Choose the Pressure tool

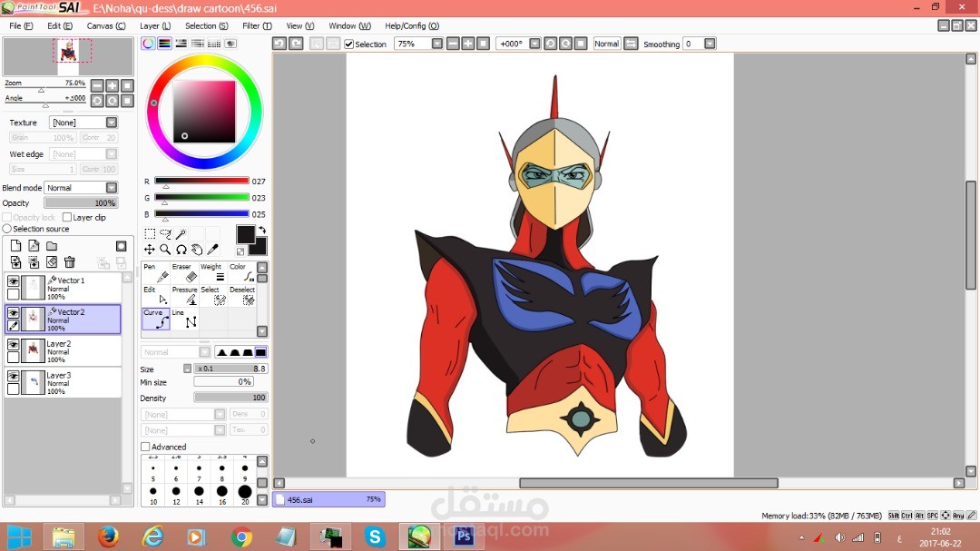184,296
